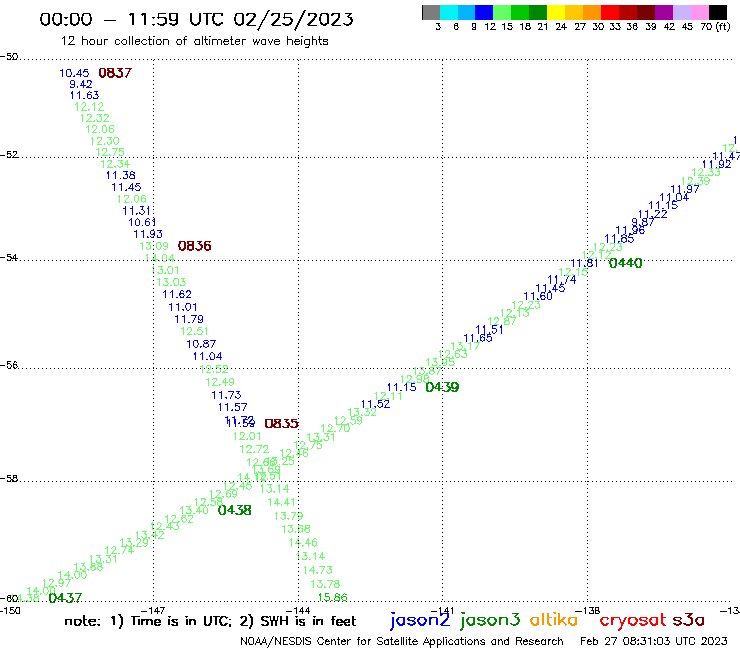Select the altika satellite legend label

(554, 620)
